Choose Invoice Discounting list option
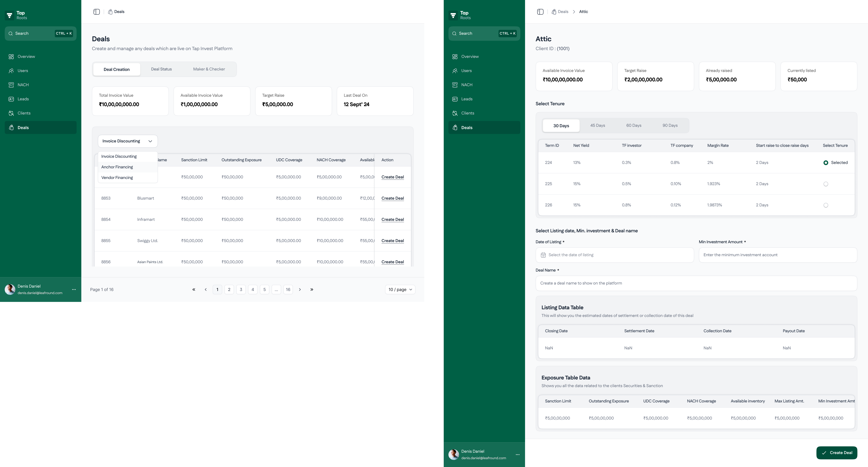The width and height of the screenshot is (868, 467). [128, 156]
